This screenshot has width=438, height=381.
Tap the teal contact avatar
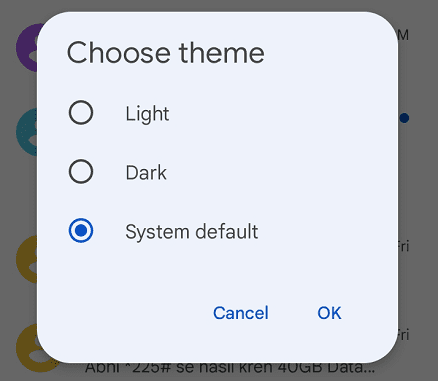27,132
